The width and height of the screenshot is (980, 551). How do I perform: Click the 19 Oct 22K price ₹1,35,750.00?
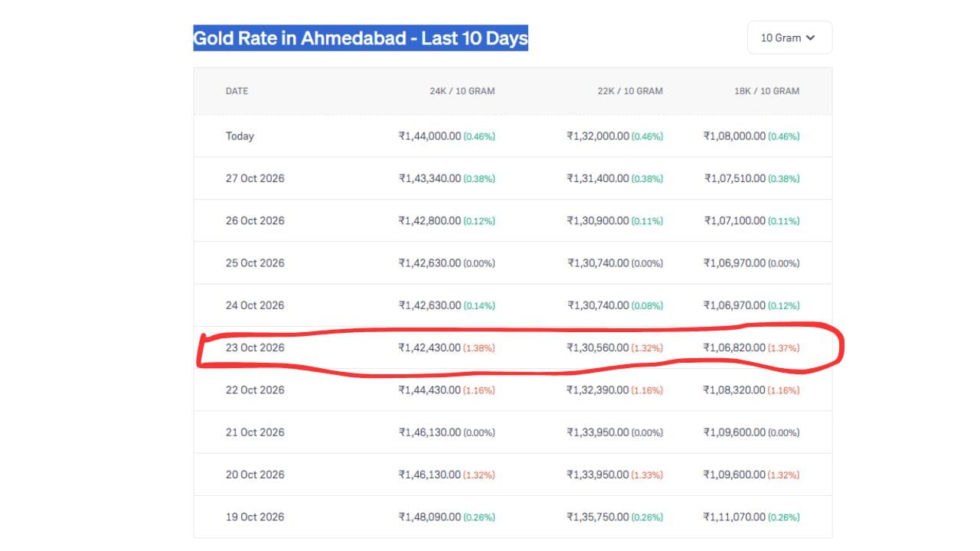click(x=598, y=517)
